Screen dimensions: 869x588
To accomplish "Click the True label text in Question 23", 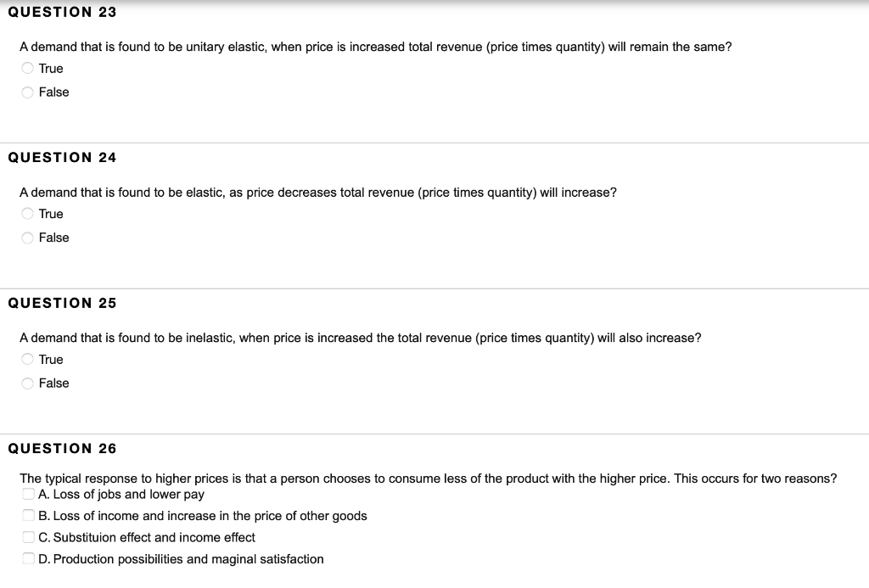I will tap(50, 68).
